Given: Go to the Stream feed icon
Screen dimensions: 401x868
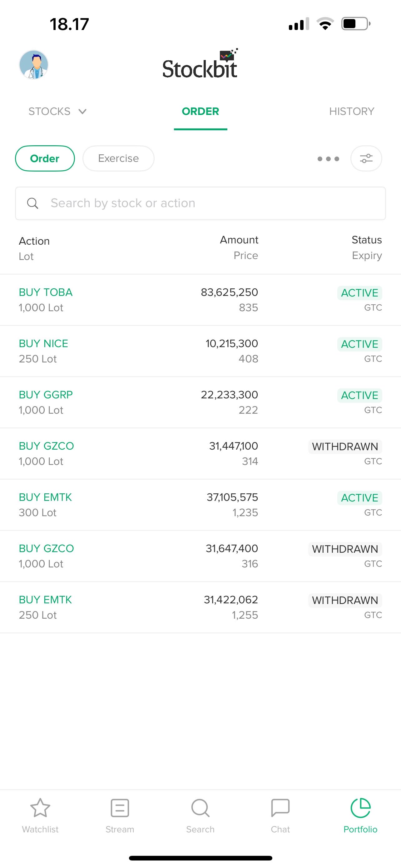Looking at the screenshot, I should click(120, 808).
